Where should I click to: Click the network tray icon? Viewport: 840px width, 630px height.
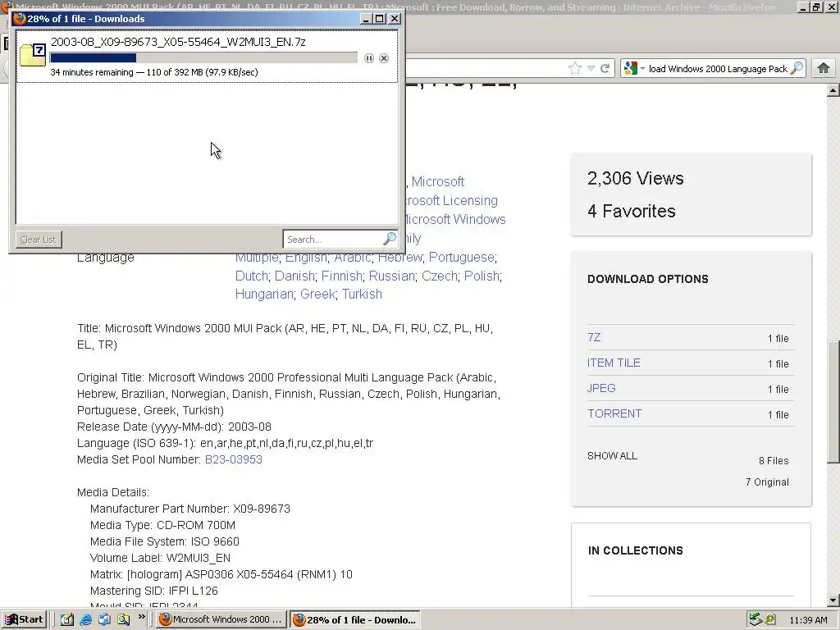click(756, 619)
